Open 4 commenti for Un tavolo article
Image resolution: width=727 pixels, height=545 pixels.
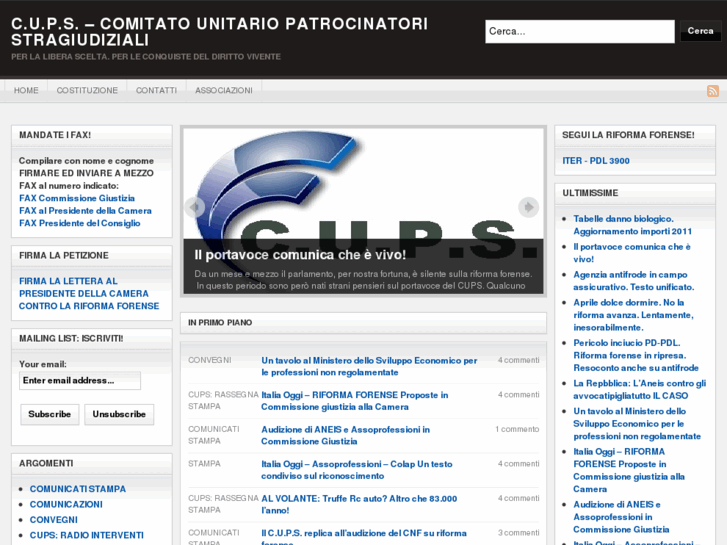point(518,360)
